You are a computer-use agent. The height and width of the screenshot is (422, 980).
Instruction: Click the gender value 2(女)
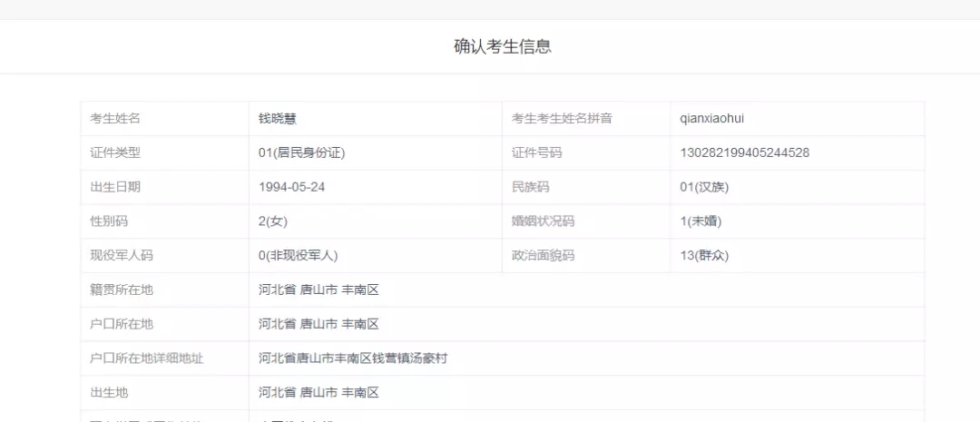[273, 221]
